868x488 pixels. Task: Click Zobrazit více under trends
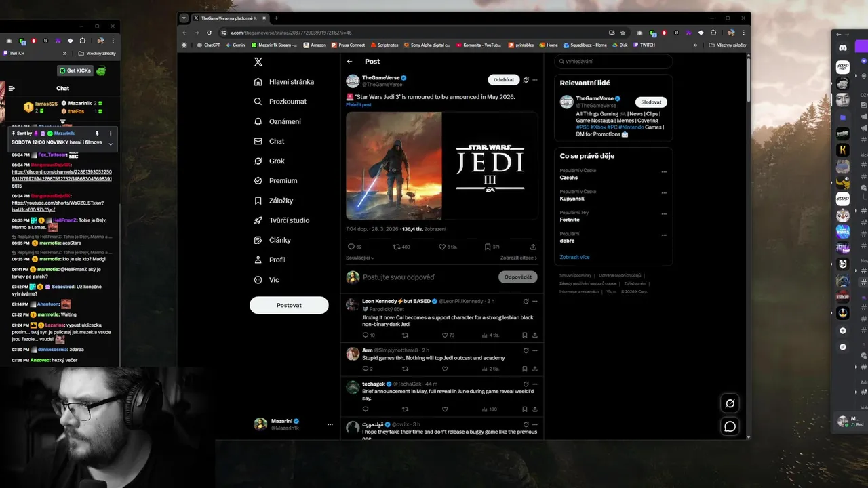574,257
